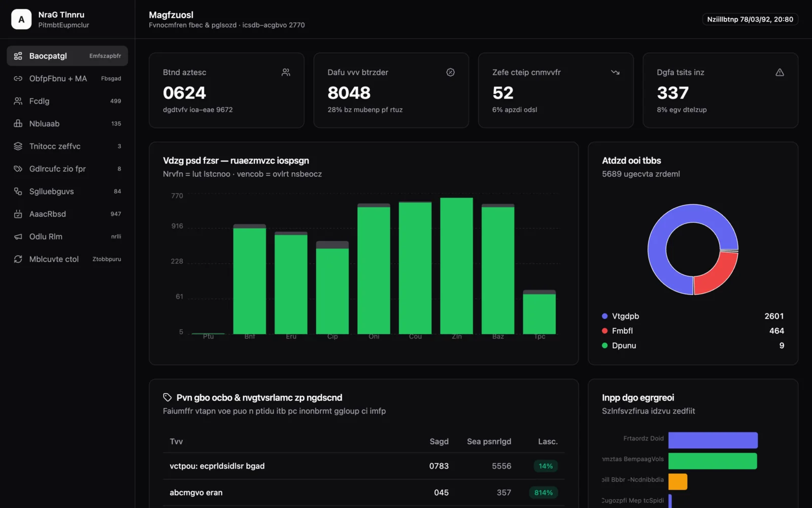
Task: Click the Baocpatgl dashboard grid icon
Action: [x=18, y=56]
